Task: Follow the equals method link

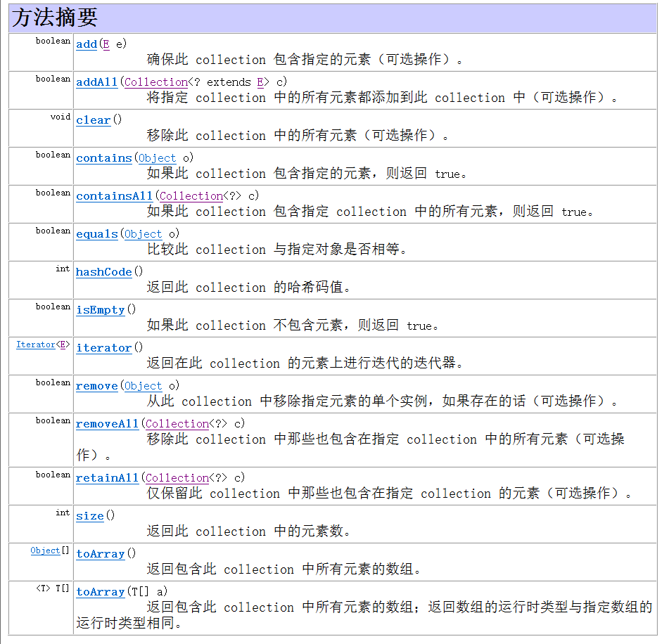Action: click(96, 233)
